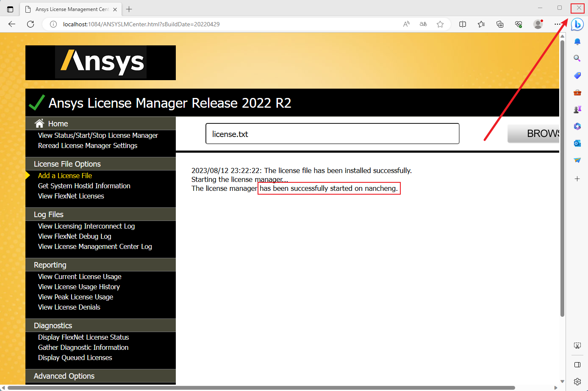Click the Ansys logo banner
The height and width of the screenshot is (391, 588).
pos(100,63)
